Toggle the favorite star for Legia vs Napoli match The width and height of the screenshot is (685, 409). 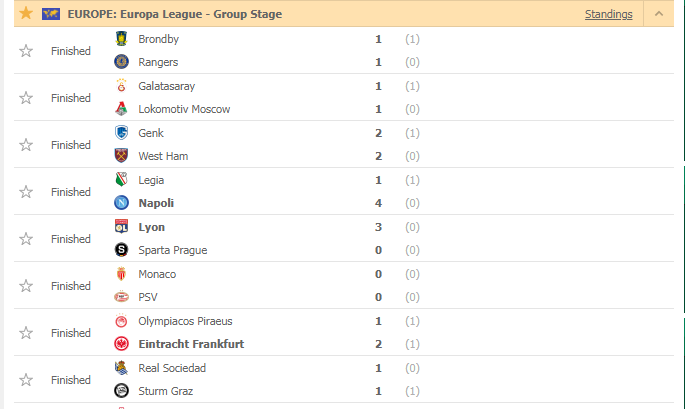click(x=26, y=191)
